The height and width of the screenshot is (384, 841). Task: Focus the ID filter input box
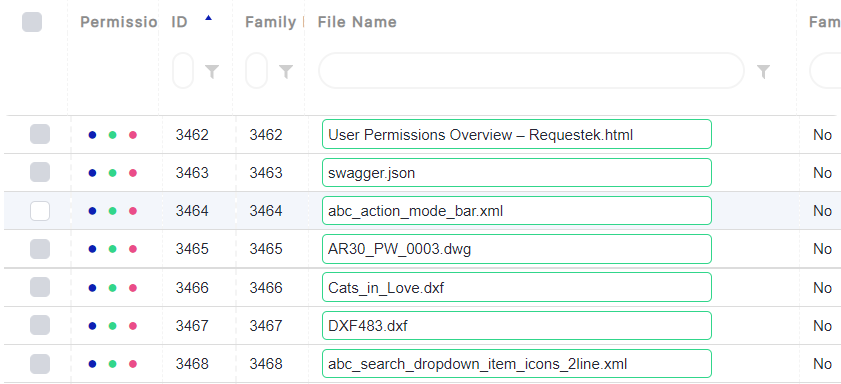pyautogui.click(x=183, y=71)
